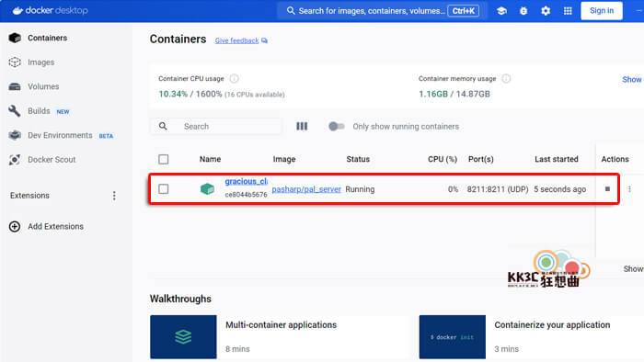The image size is (644, 362).
Task: Tick the select-all checkbox in table header
Action: point(164,159)
